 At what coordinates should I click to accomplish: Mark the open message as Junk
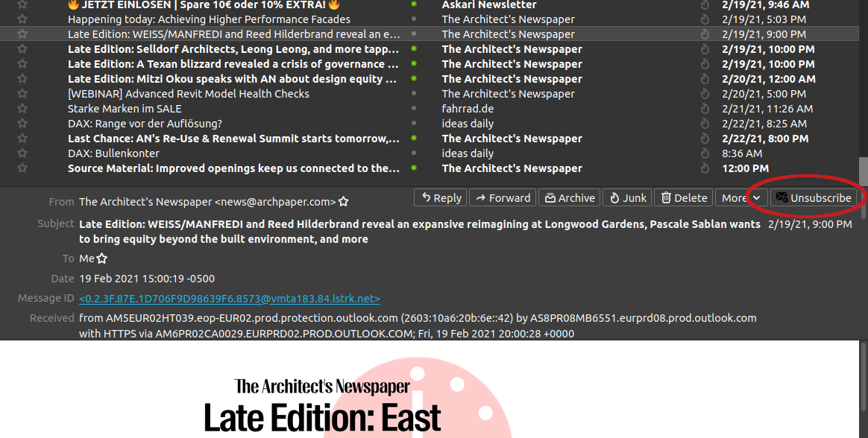628,197
